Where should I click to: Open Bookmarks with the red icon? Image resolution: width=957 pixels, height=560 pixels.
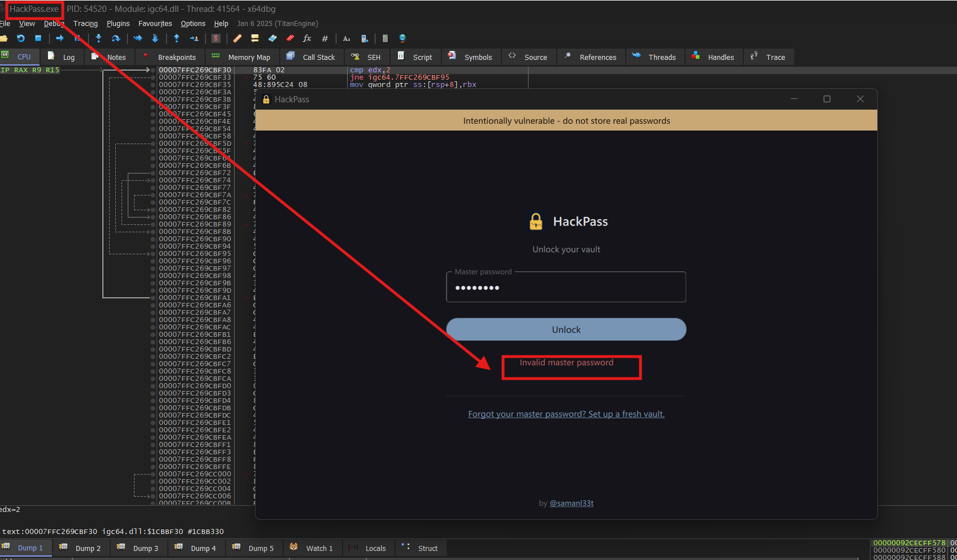pyautogui.click(x=290, y=38)
